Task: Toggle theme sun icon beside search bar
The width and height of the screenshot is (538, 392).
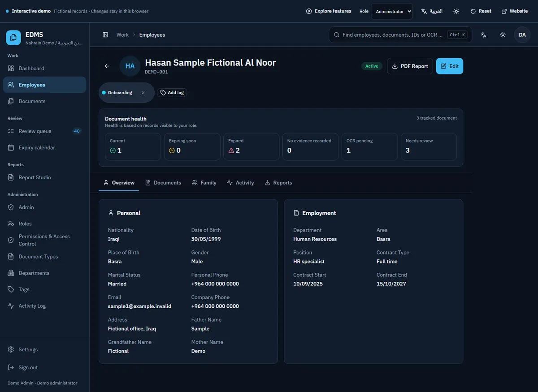Action: coord(503,35)
